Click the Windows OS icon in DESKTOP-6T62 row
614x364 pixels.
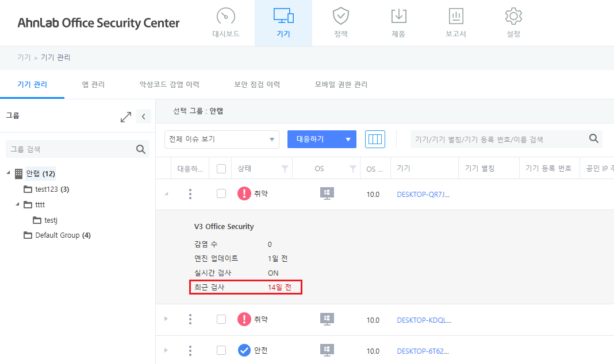[327, 350]
